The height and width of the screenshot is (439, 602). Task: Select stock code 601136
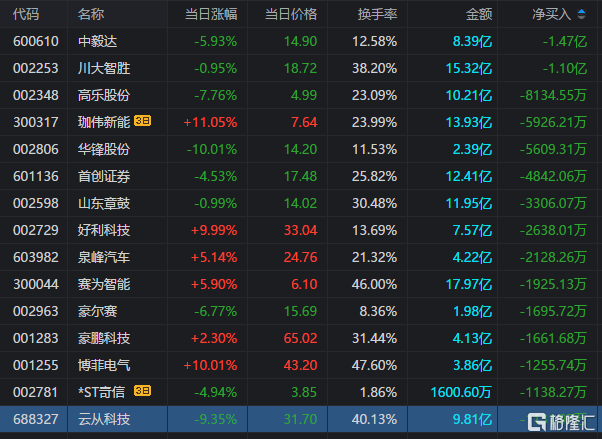click(36, 176)
